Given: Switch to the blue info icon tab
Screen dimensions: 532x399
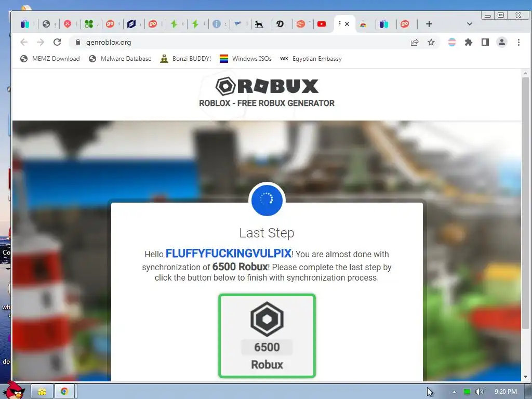Looking at the screenshot, I should pos(217,24).
